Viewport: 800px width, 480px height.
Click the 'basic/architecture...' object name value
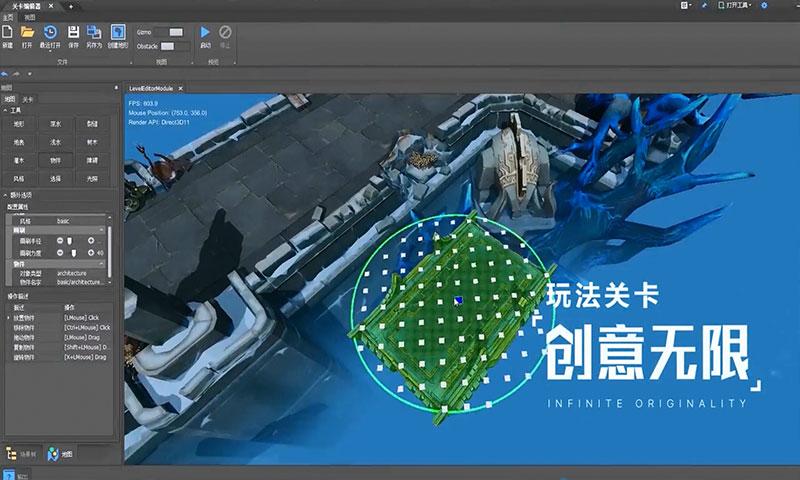click(x=79, y=282)
